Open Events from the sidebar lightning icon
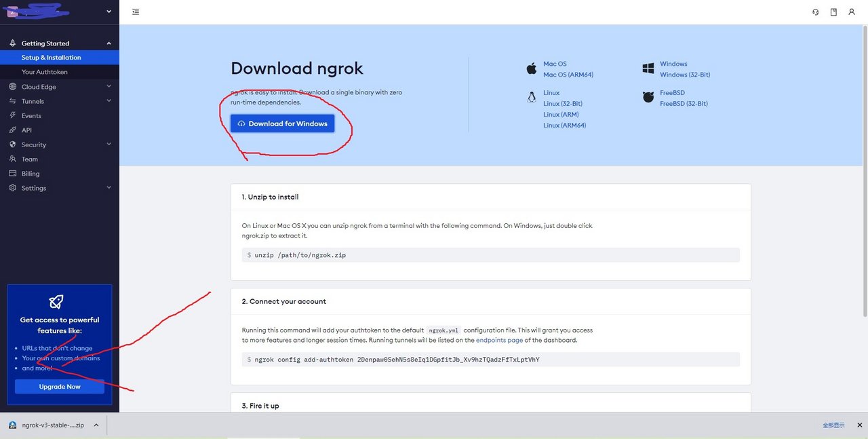The image size is (868, 439). point(12,115)
